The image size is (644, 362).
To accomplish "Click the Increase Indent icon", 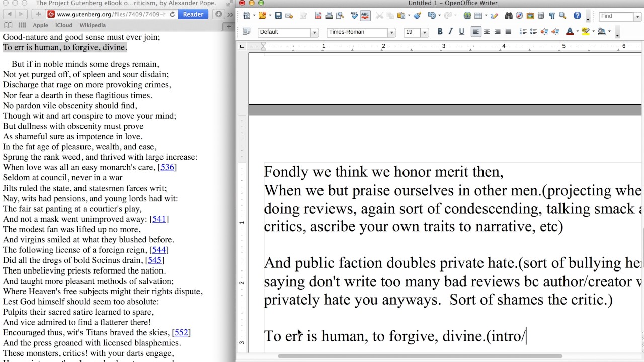I will 555,32.
